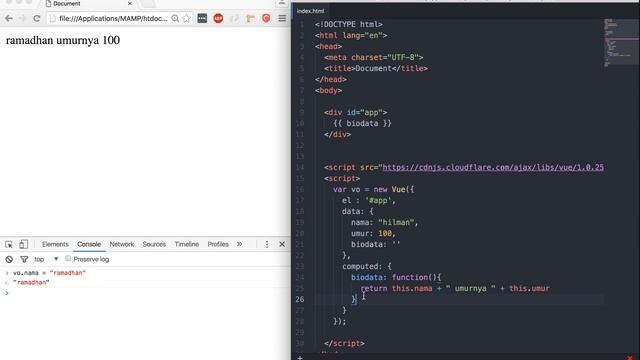
Task: Click the plus icon at editor bottom
Action: [300, 358]
